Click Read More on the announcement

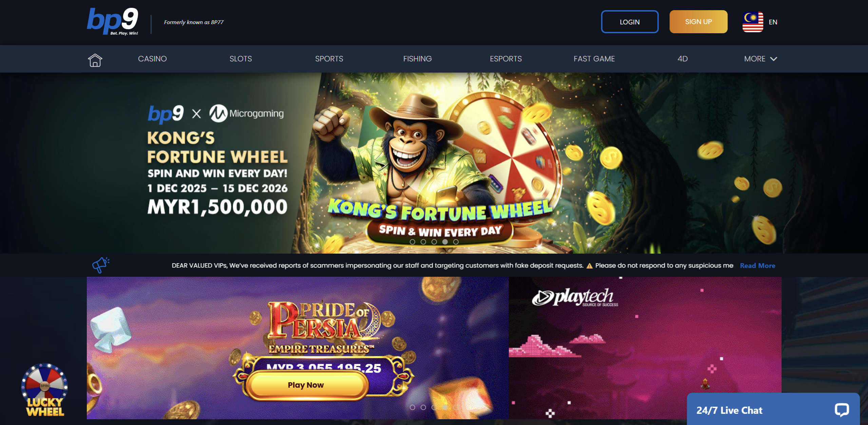[757, 266]
